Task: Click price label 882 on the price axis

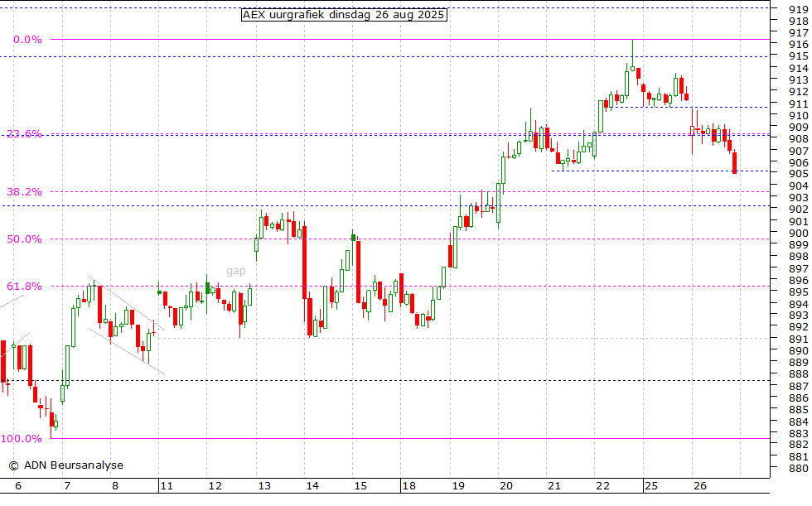Action: [x=799, y=445]
